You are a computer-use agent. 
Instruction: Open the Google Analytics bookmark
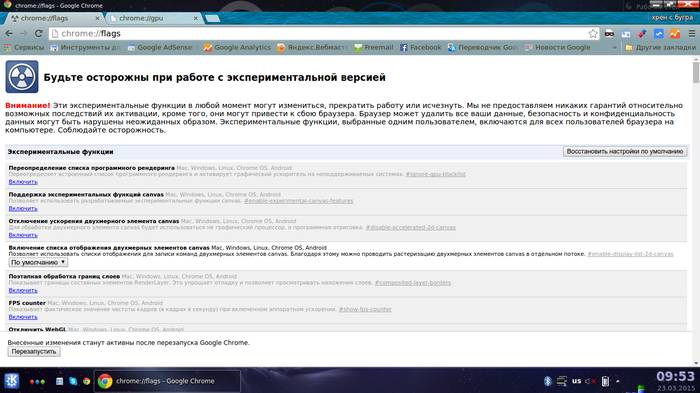237,47
